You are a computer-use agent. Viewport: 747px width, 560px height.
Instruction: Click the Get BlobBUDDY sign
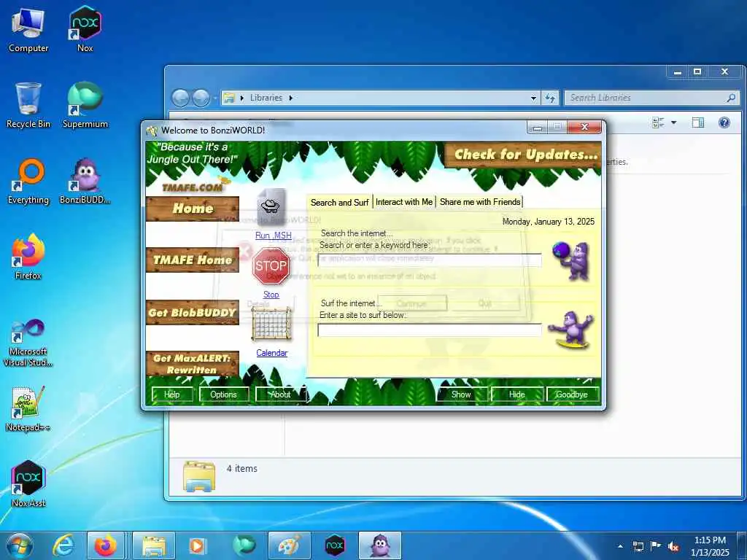click(x=193, y=312)
